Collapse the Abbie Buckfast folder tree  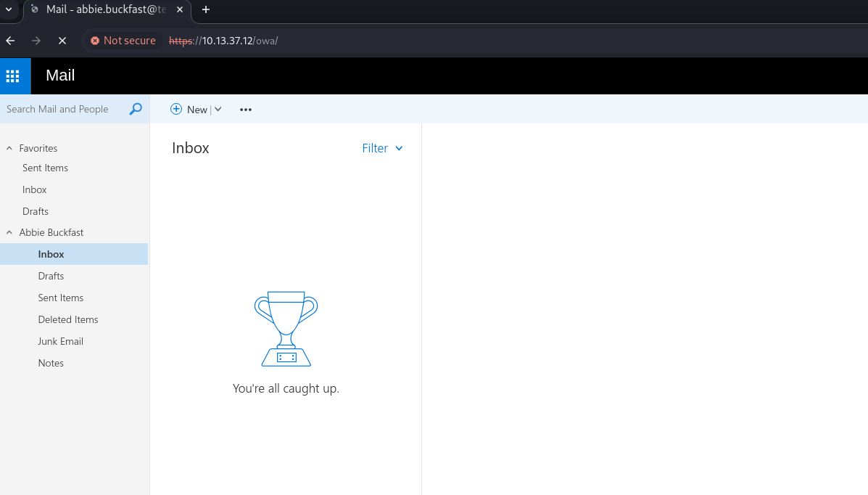pyautogui.click(x=9, y=232)
